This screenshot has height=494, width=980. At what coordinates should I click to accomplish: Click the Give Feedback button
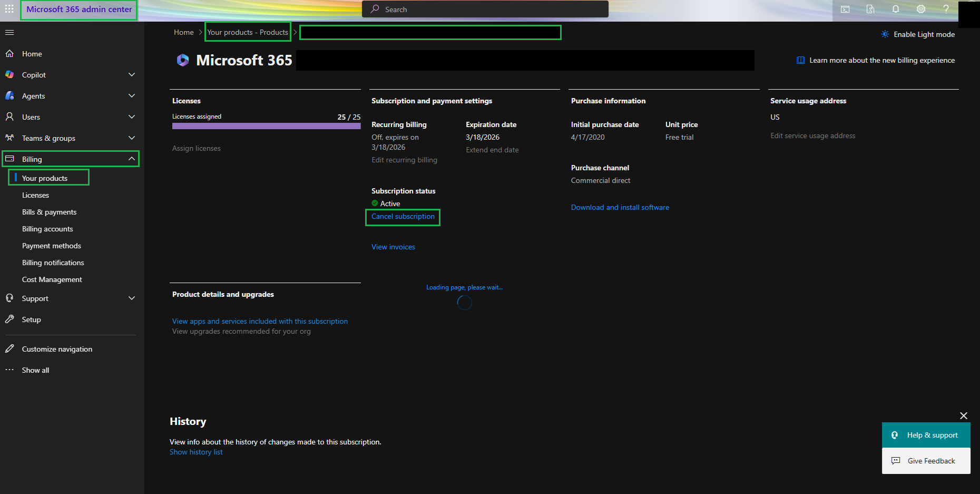[x=926, y=461]
